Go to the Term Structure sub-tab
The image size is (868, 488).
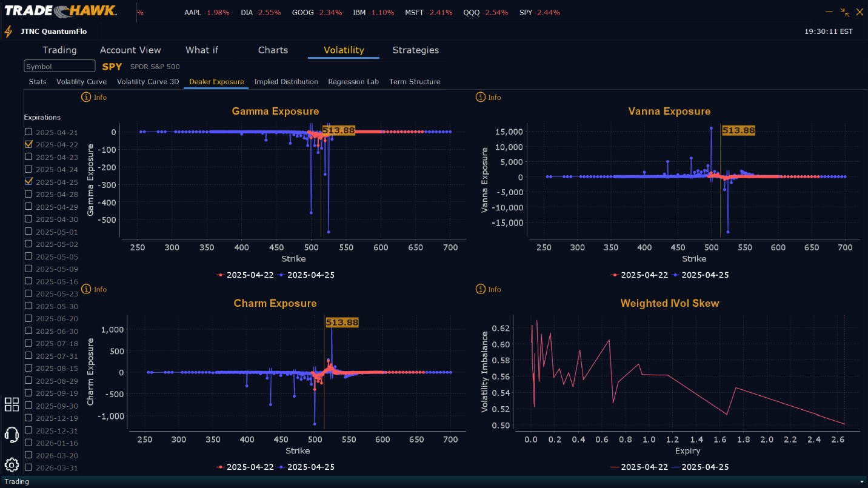(x=415, y=82)
